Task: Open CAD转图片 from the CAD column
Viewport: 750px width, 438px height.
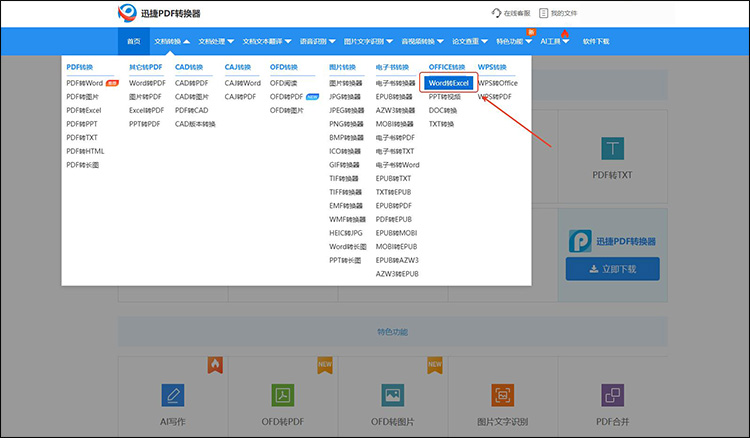Action: [191, 97]
